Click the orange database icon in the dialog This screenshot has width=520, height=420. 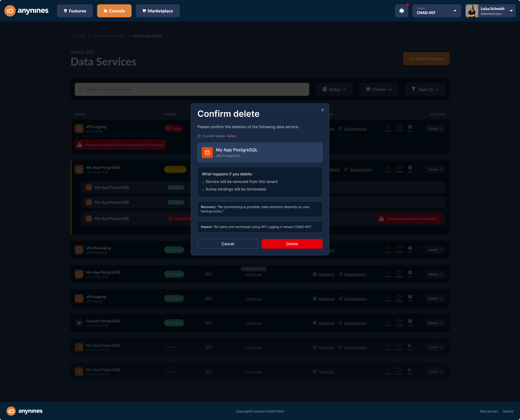[x=207, y=152]
